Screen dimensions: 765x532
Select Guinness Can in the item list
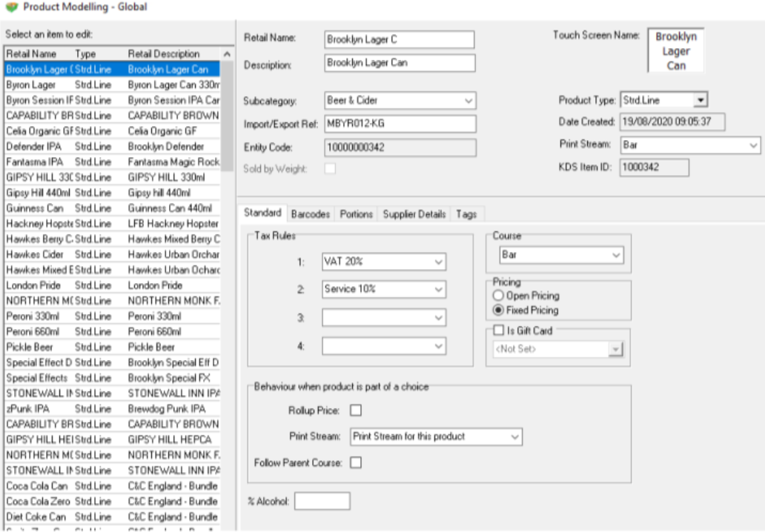click(36, 208)
